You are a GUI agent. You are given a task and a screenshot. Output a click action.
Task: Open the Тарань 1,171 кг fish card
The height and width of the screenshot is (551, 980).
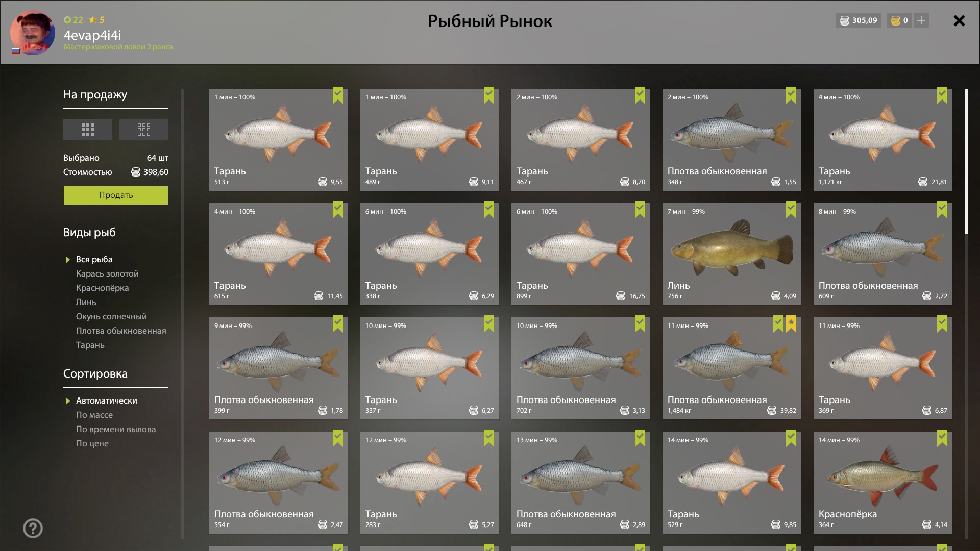(883, 140)
